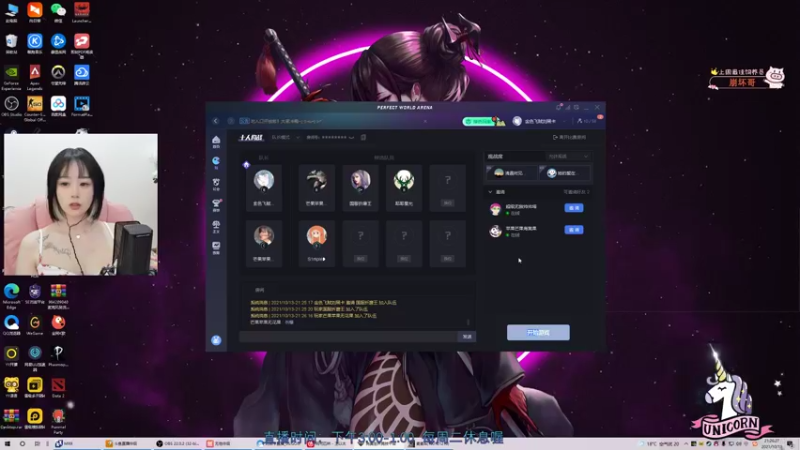This screenshot has width=800, height=450.
Task: Open the Kugou music K desktop icon
Action: click(35, 44)
